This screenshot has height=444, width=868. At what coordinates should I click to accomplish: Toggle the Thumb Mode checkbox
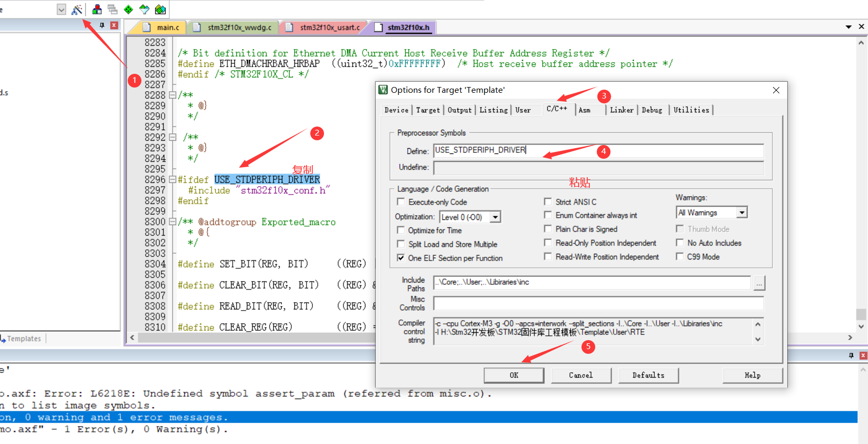pos(680,229)
